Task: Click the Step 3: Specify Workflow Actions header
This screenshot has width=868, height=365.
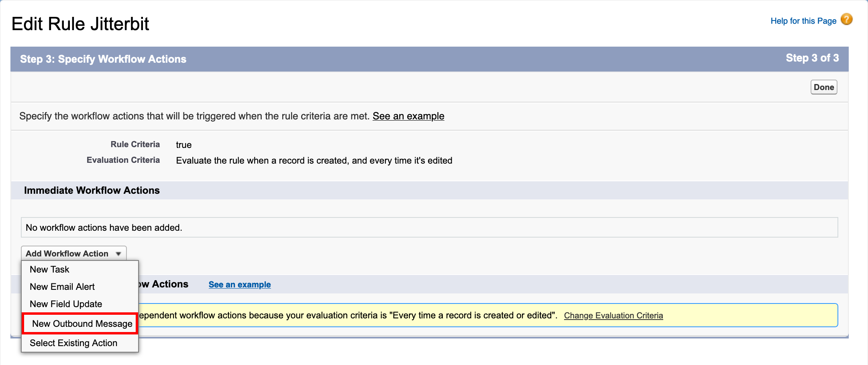Action: (104, 59)
